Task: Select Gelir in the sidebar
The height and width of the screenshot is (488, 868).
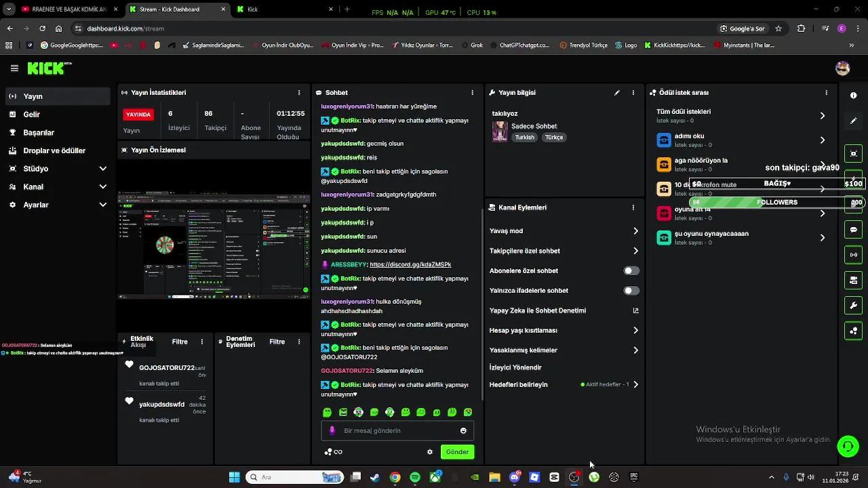Action: tap(58, 115)
